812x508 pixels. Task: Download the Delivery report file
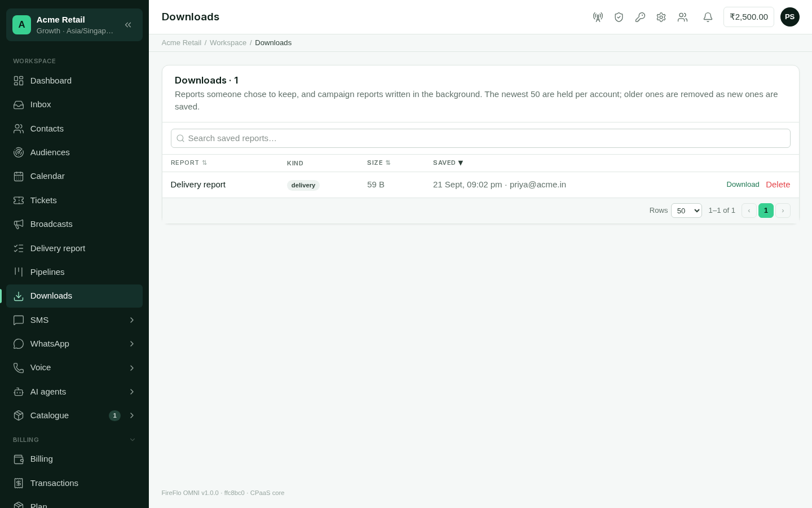tap(743, 185)
